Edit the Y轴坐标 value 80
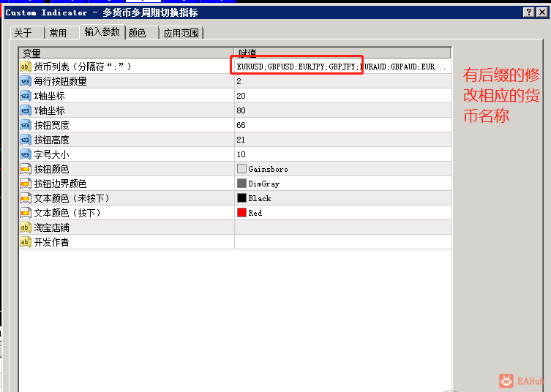 [342, 110]
